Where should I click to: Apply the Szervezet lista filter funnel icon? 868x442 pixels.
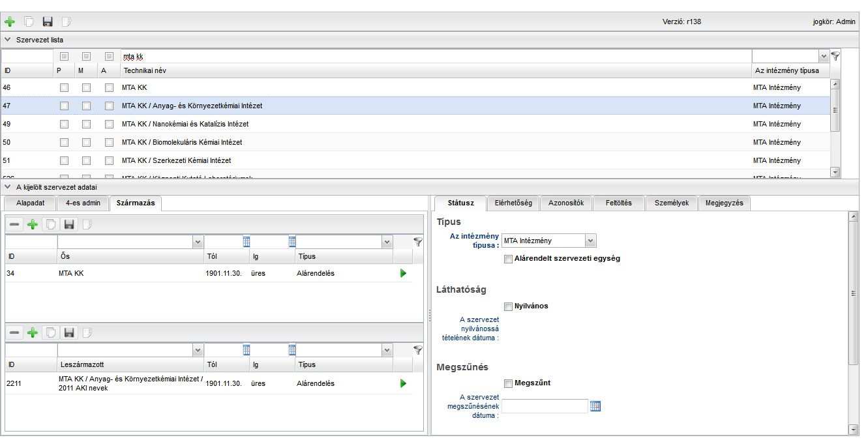[835, 56]
